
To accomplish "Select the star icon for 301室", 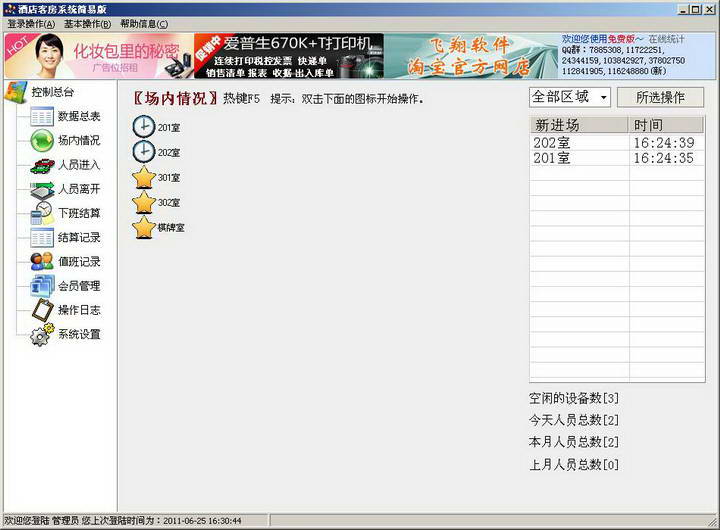I will 144,177.
